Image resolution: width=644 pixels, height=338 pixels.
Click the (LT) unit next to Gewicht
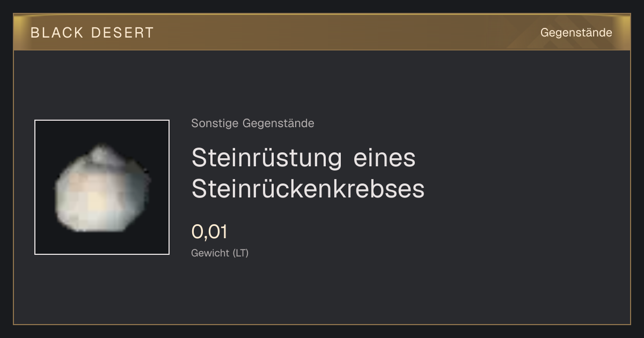(240, 253)
